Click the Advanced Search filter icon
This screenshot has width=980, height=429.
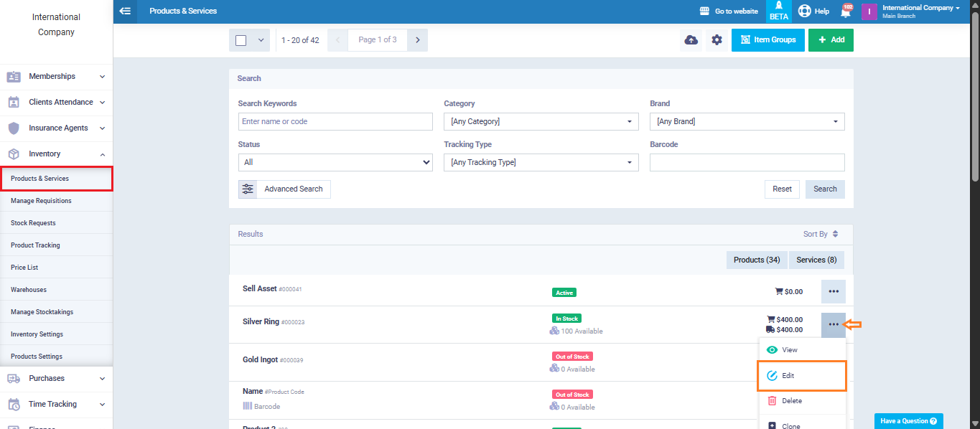(248, 189)
